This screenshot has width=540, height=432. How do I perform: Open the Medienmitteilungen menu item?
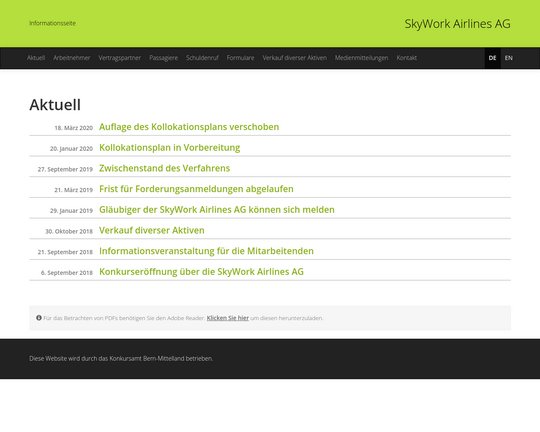click(x=361, y=58)
